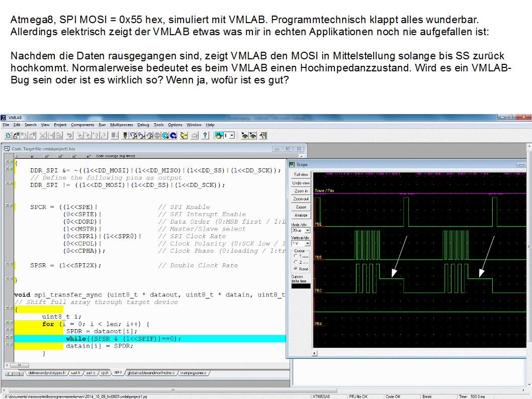Click the traffic light go icon
Screen dimensions: 532x399
click(x=125, y=136)
